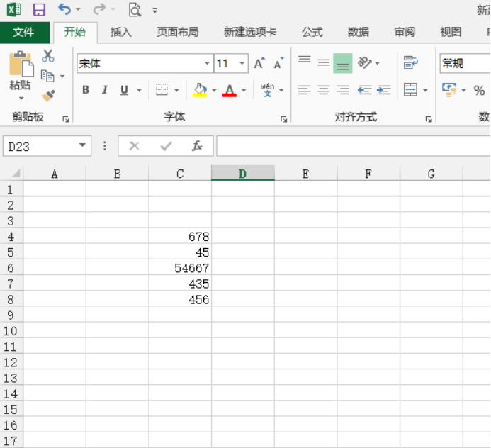Open the font color dropdown arrow
This screenshot has width=491, height=448.
pyautogui.click(x=244, y=90)
